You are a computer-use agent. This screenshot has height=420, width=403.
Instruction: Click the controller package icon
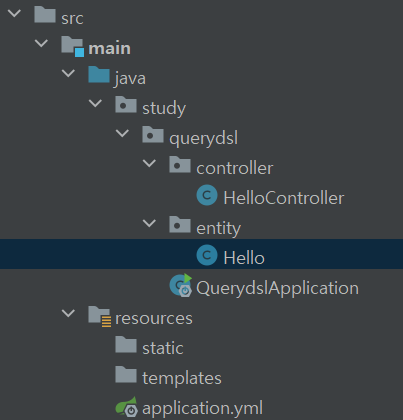180,164
